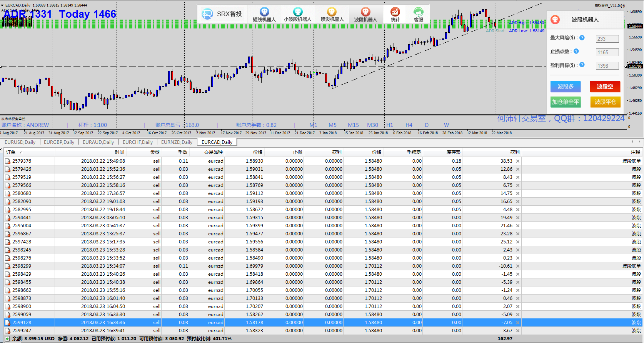Image resolution: width=644 pixels, height=343 pixels.
Task: Click the smiley face next to SRX智投_V11.0
Action: (x=623, y=6)
